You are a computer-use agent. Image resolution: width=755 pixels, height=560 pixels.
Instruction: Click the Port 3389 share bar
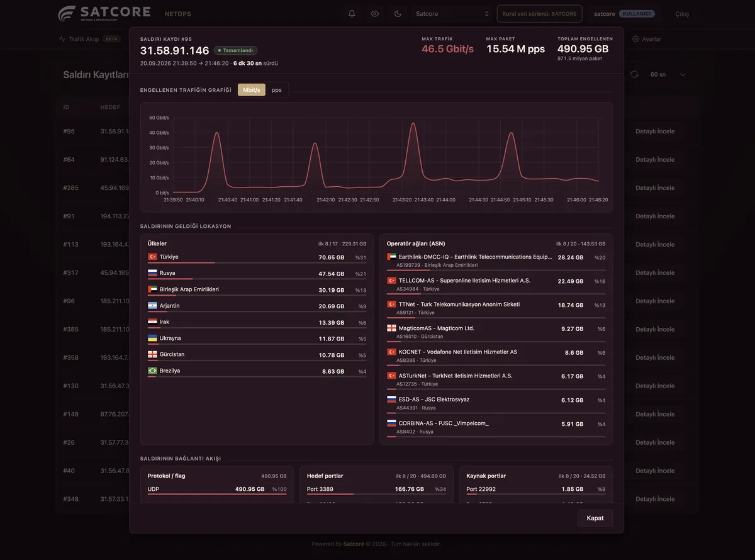(376, 495)
